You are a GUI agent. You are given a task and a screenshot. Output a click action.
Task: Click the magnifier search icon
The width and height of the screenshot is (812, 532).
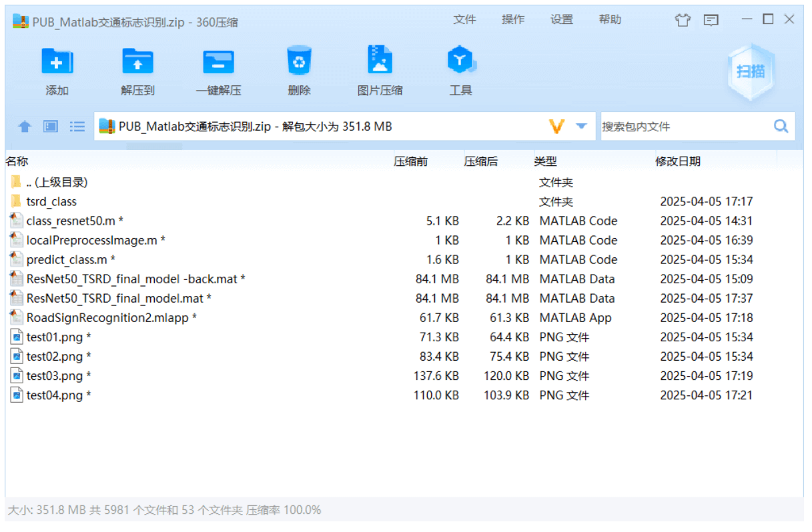781,126
